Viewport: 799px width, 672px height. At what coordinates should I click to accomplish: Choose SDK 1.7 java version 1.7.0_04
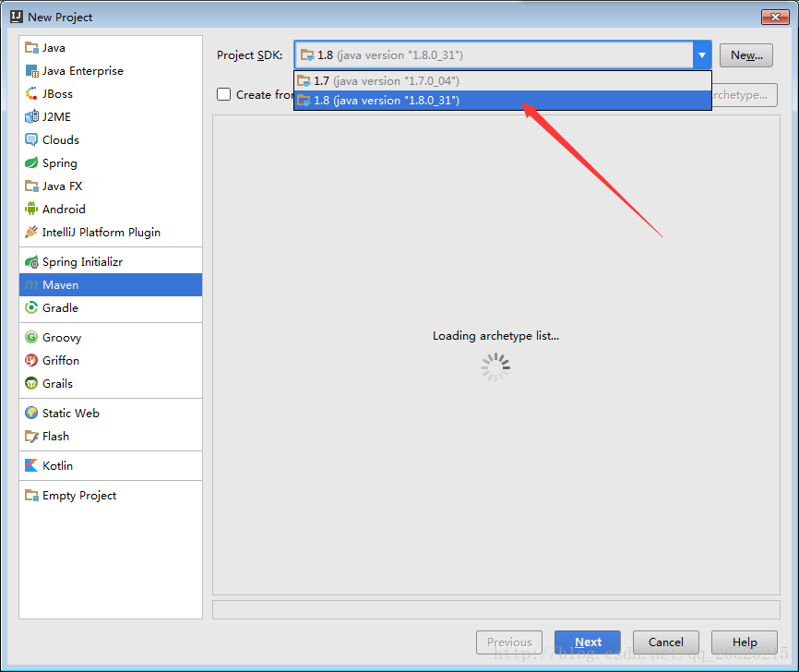tap(503, 81)
